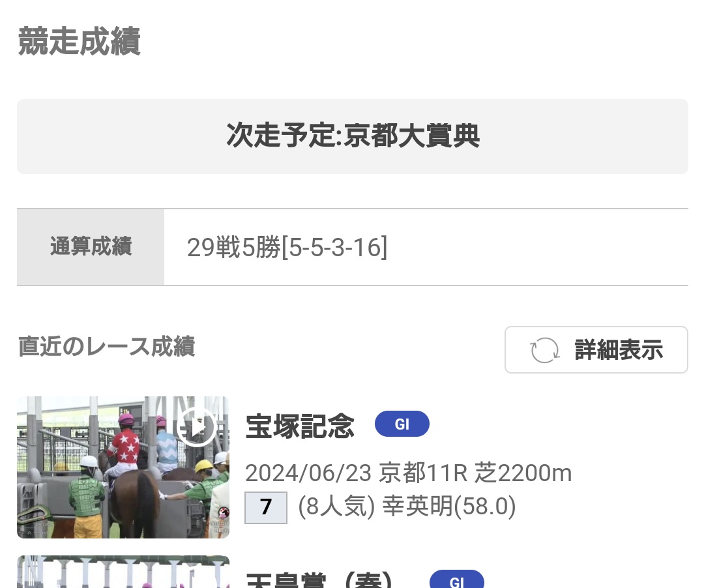
Task: Open the 宝塚記念 race thumbnail image
Action: (x=123, y=467)
